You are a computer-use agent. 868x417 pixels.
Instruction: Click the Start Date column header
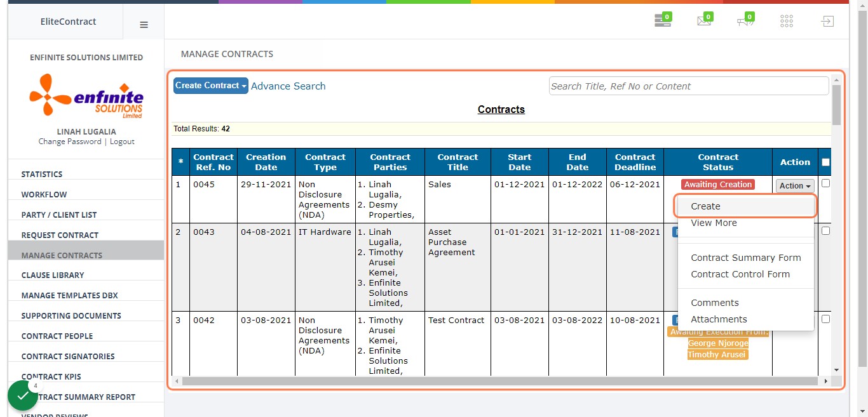point(519,162)
